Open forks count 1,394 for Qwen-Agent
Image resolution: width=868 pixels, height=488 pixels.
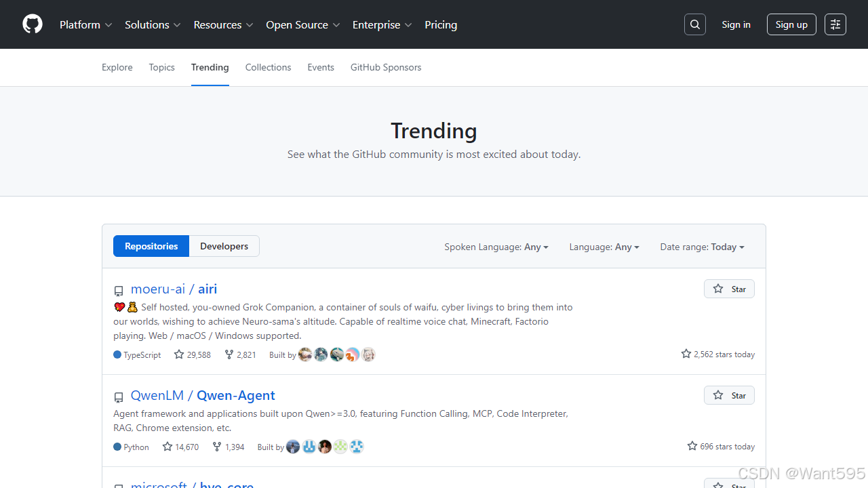tap(228, 447)
